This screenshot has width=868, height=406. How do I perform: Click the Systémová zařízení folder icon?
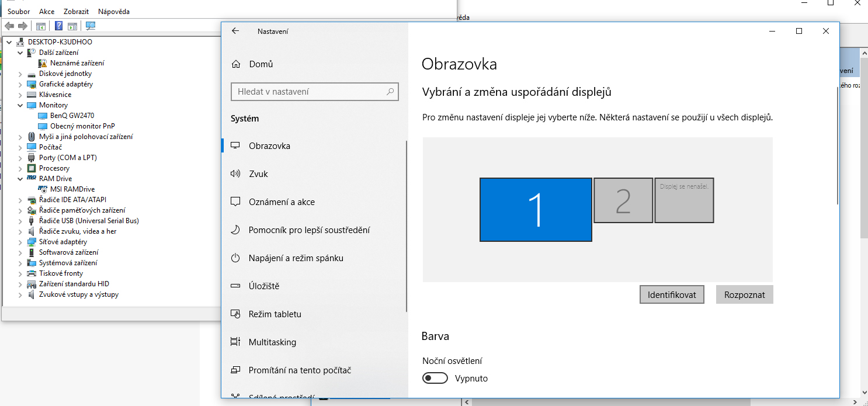click(x=32, y=263)
